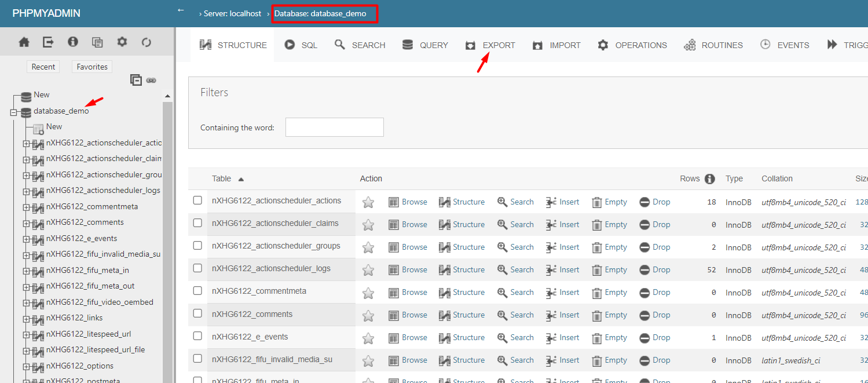The width and height of the screenshot is (868, 383).
Task: Click the Home icon in sidebar
Action: point(24,42)
